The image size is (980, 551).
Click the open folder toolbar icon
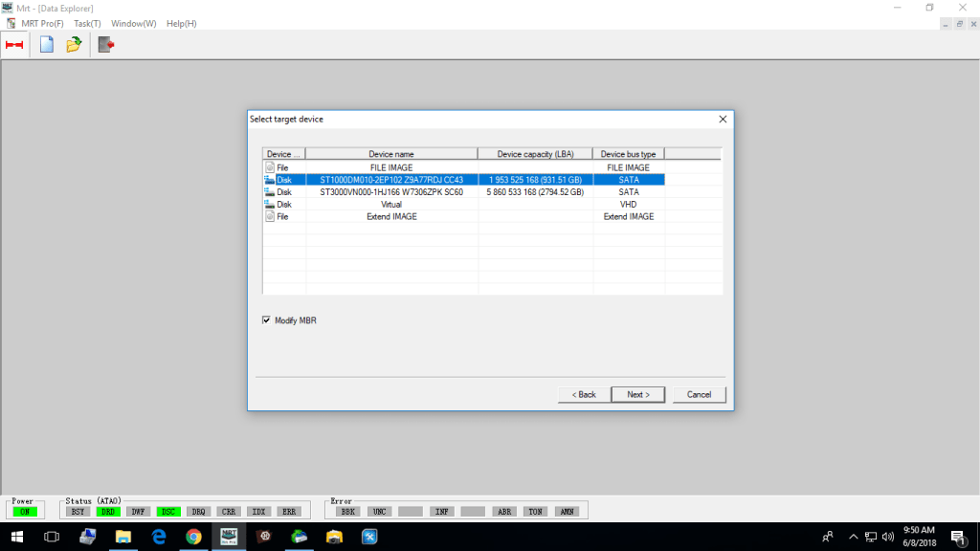[74, 44]
